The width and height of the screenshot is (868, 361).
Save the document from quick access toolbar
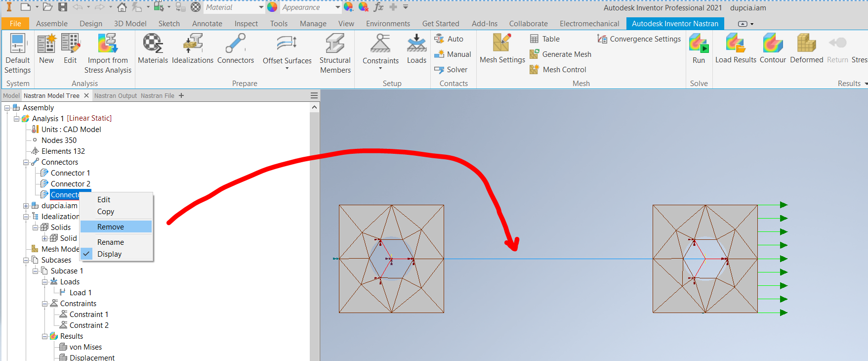click(x=63, y=7)
